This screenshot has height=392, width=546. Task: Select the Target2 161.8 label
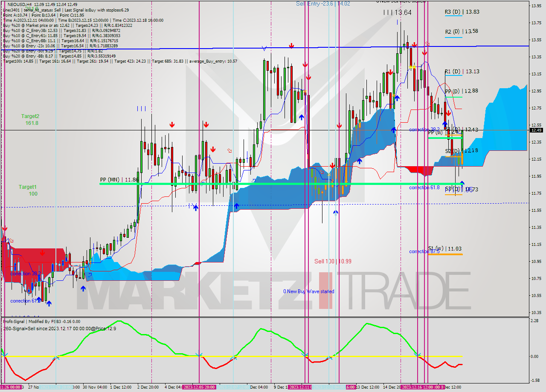click(x=30, y=119)
